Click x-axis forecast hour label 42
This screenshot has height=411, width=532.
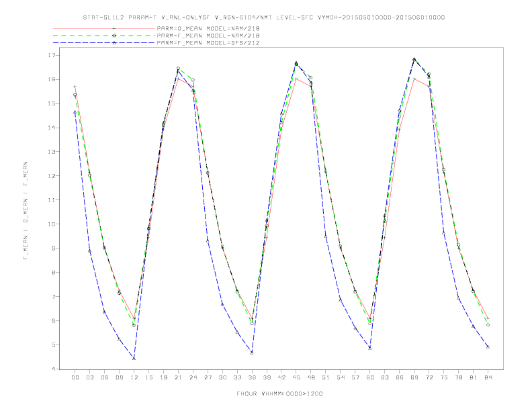[x=281, y=377]
